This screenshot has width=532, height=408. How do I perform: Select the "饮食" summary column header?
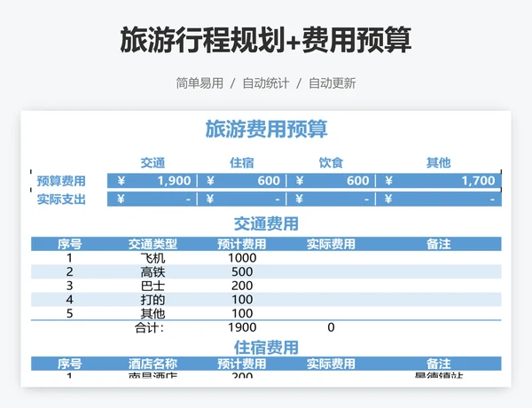click(331, 163)
